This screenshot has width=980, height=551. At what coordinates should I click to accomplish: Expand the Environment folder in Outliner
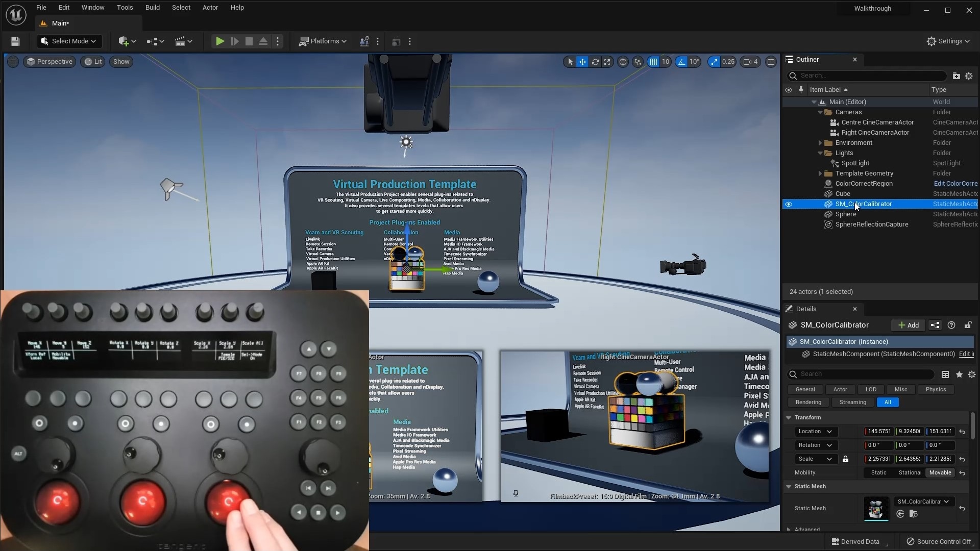pyautogui.click(x=820, y=143)
